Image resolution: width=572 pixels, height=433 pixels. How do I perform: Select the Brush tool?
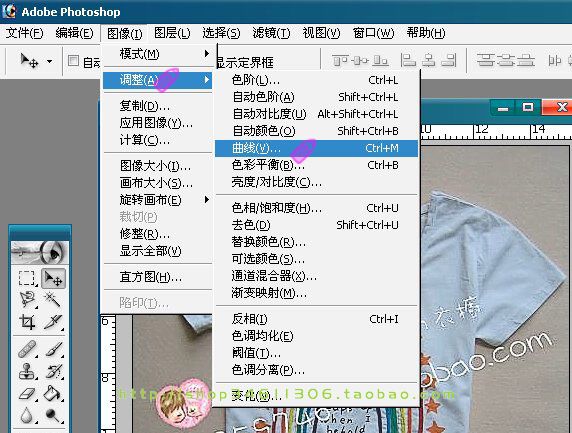click(x=53, y=349)
